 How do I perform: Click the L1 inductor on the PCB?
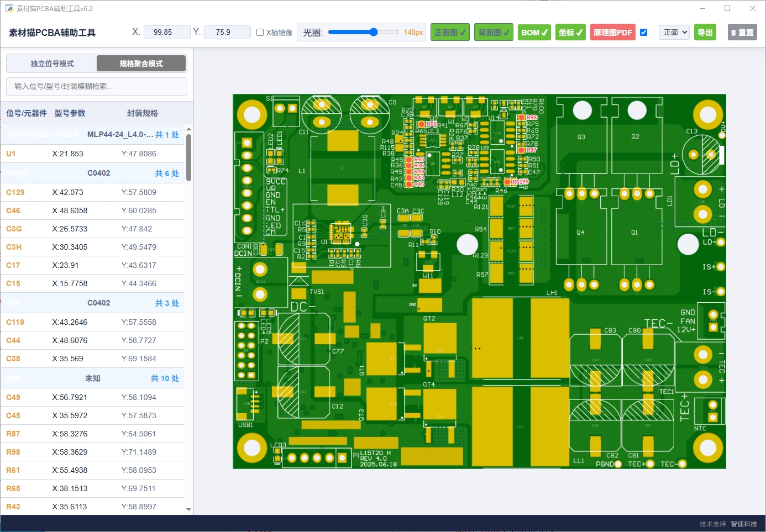343,168
